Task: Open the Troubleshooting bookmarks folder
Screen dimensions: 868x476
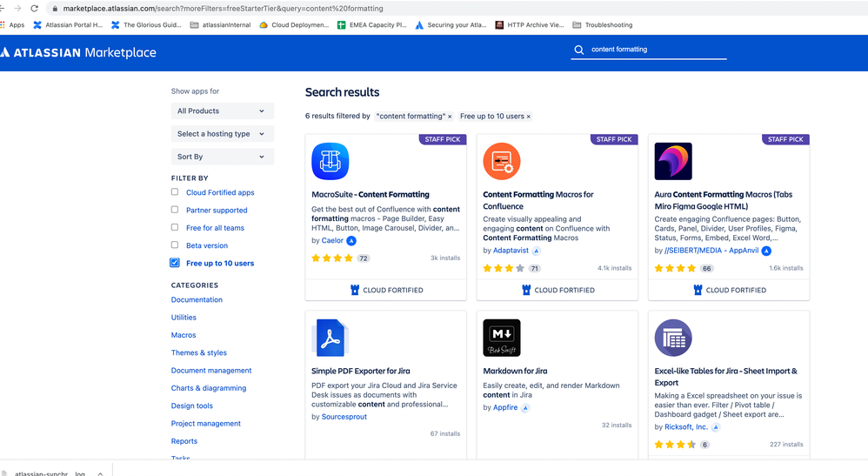Action: click(x=602, y=25)
